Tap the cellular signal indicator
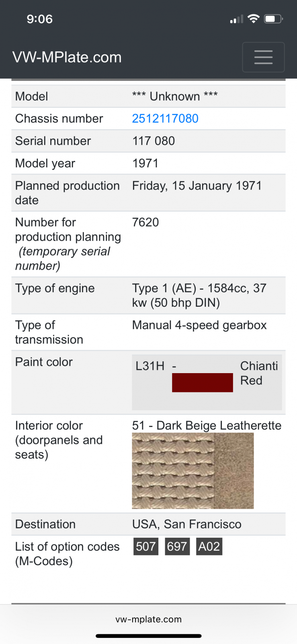Image resolution: width=297 pixels, height=644 pixels. (x=236, y=19)
